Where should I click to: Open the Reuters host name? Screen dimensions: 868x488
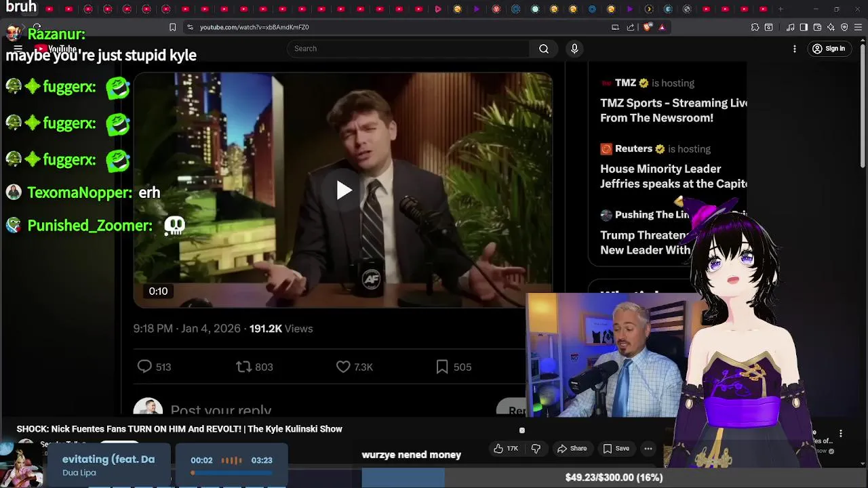coord(633,149)
